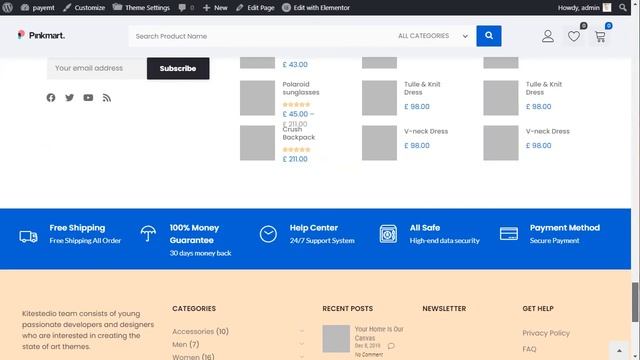Open the New content menu
Screen dimensions: 640x360
point(215,7)
